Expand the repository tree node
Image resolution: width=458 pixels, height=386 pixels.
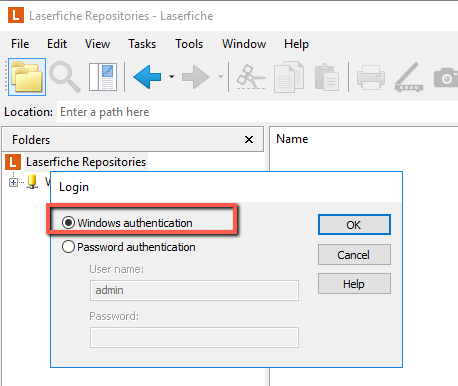(x=13, y=182)
